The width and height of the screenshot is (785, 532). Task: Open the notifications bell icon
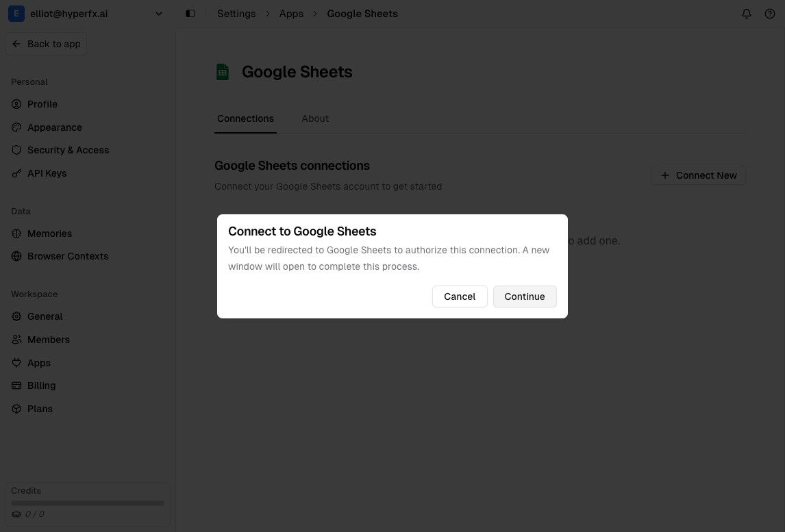(746, 14)
